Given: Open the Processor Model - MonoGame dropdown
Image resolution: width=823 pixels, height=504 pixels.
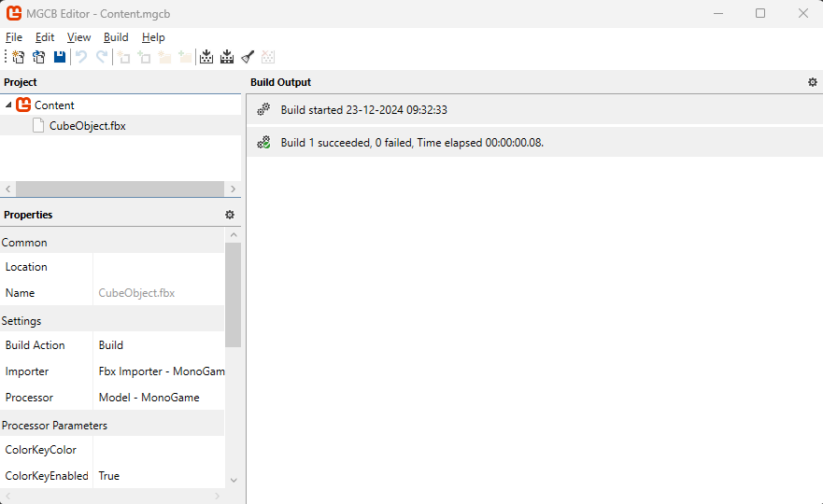Looking at the screenshot, I should [159, 398].
